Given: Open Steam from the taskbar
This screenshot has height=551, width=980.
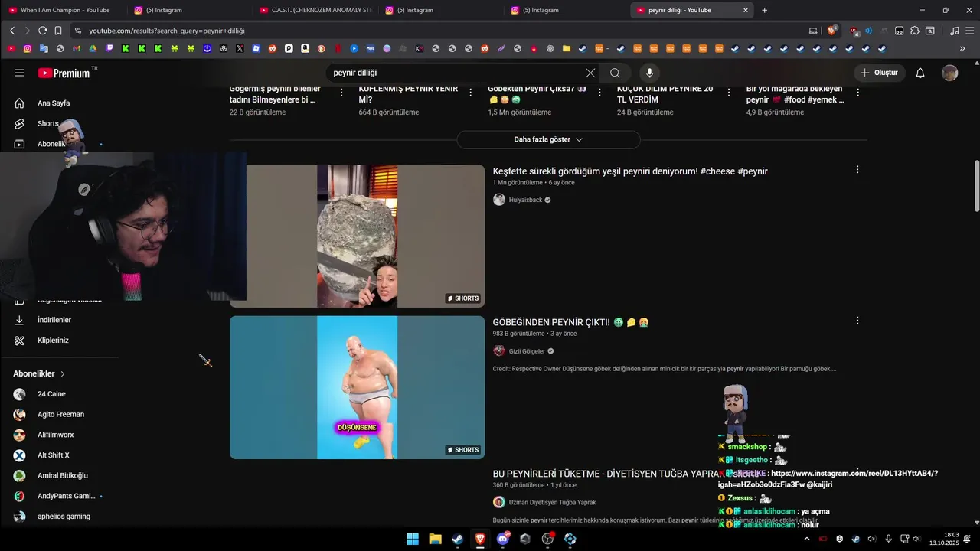Looking at the screenshot, I should pyautogui.click(x=458, y=539).
